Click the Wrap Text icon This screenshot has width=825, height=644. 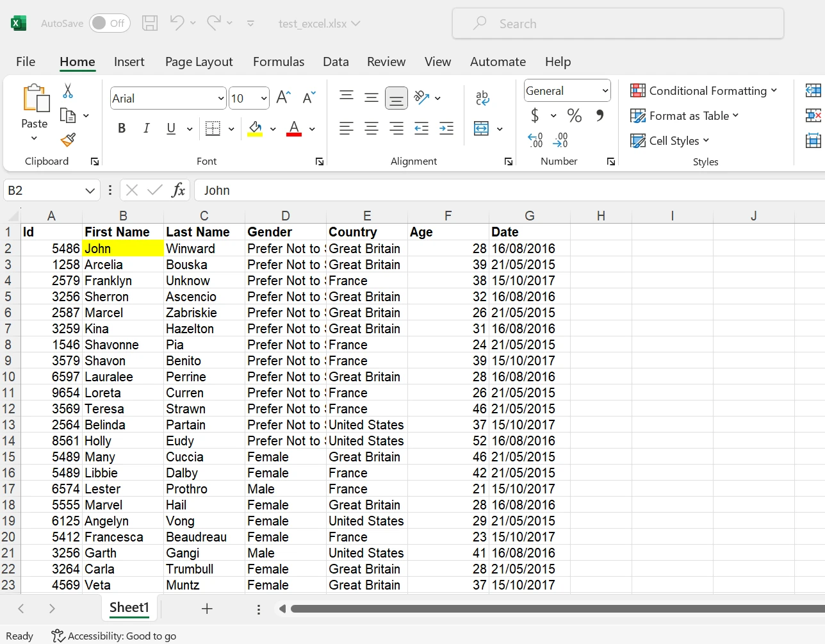pos(482,98)
